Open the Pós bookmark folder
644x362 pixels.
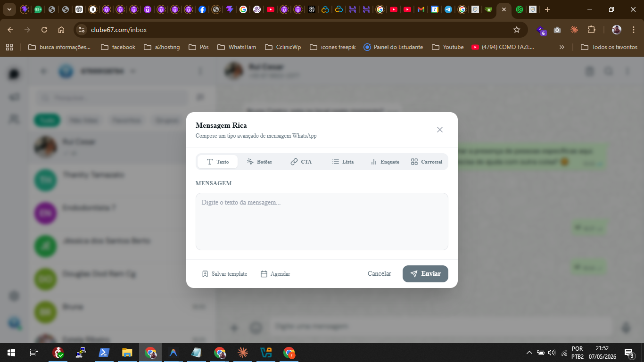(198, 47)
